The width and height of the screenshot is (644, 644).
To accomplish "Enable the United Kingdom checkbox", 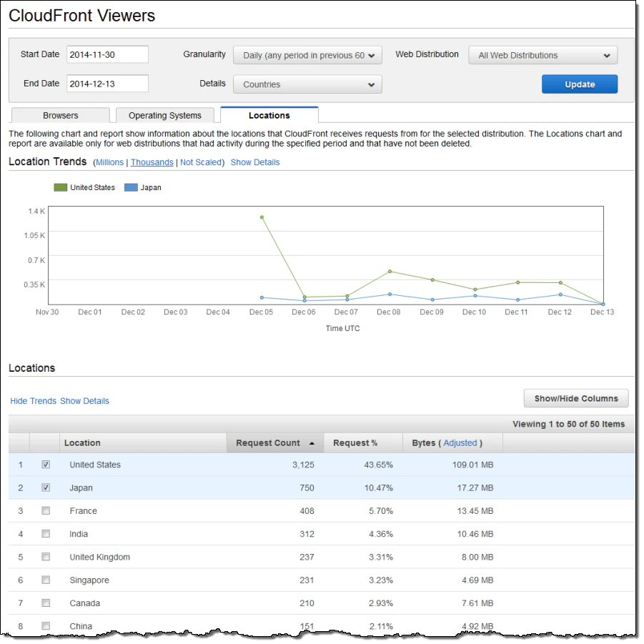I will 46,556.
